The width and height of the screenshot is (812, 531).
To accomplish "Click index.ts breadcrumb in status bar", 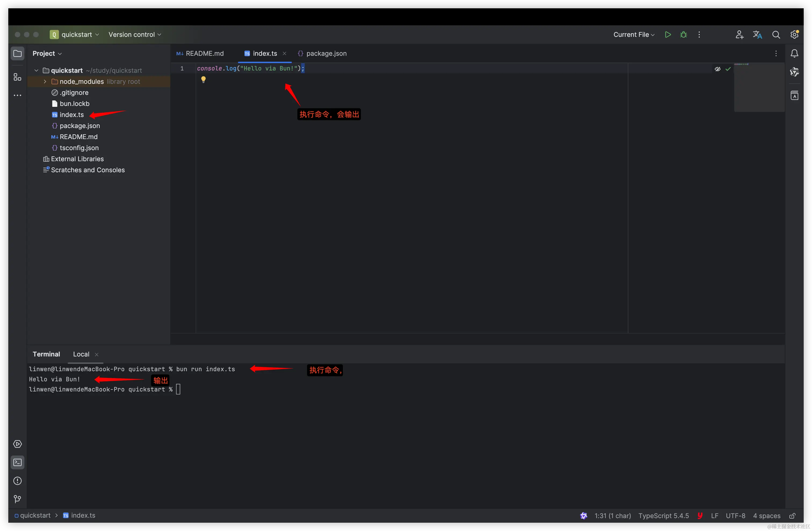I will click(79, 515).
